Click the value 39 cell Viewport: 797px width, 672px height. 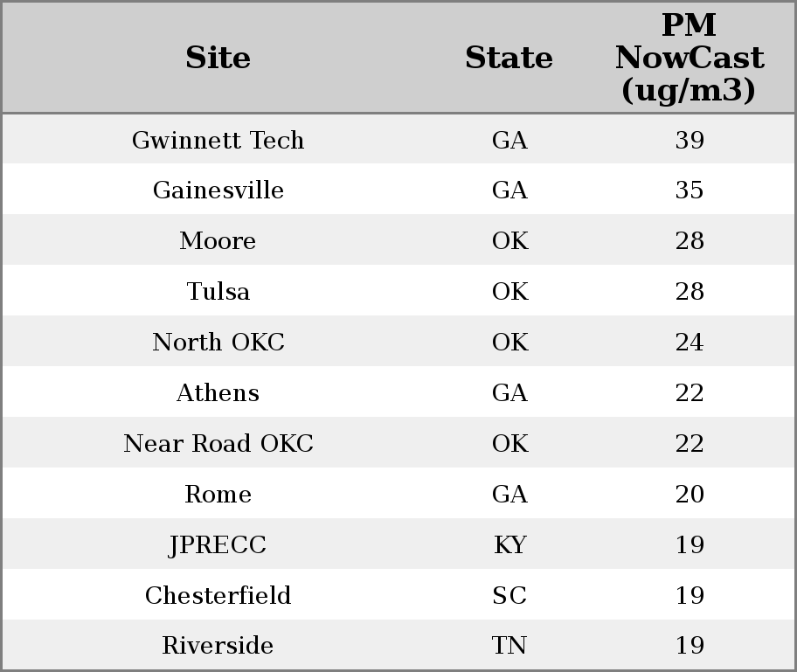click(x=690, y=140)
